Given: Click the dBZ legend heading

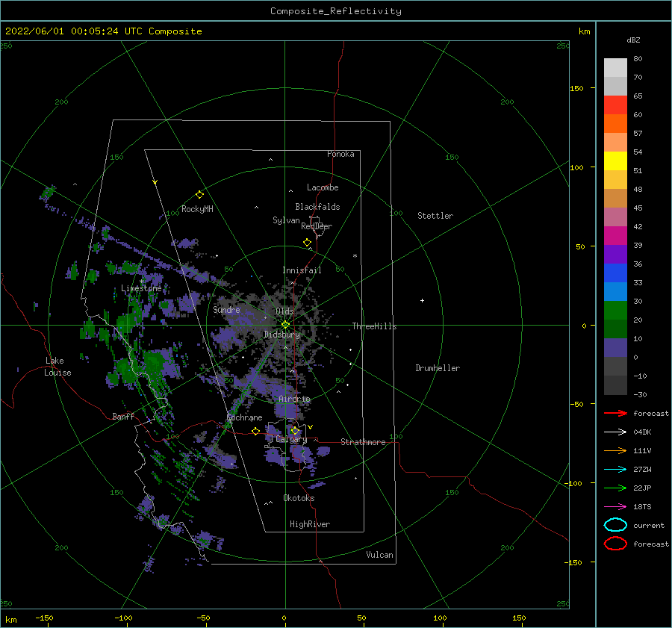Looking at the screenshot, I should (x=633, y=40).
